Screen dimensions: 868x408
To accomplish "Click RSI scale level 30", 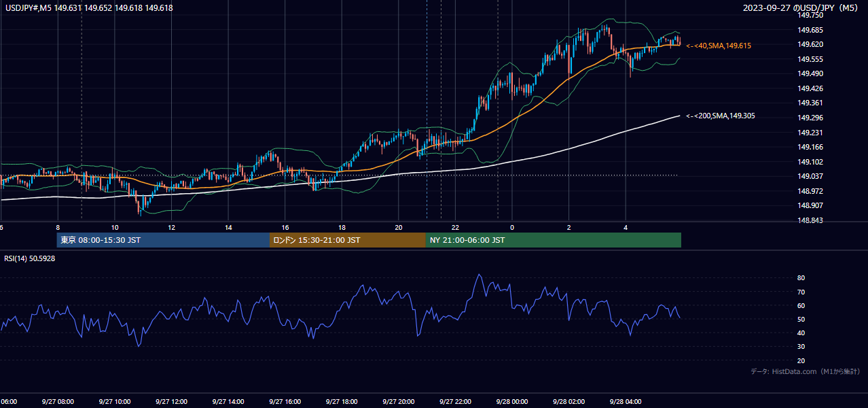I will pyautogui.click(x=801, y=347).
